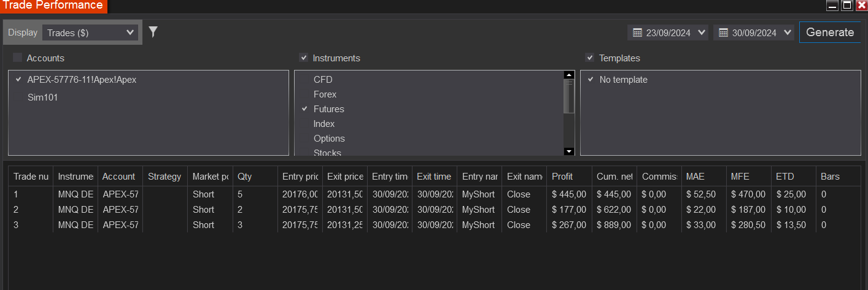Image resolution: width=868 pixels, height=290 pixels.
Task: Toggle the Accounts checkbox
Action: (x=18, y=58)
